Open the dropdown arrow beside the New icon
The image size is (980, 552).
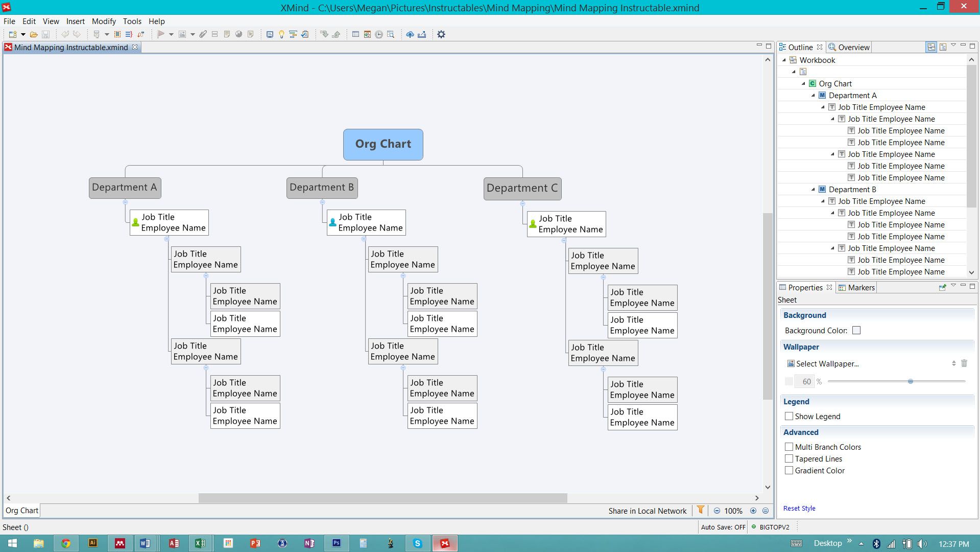23,34
